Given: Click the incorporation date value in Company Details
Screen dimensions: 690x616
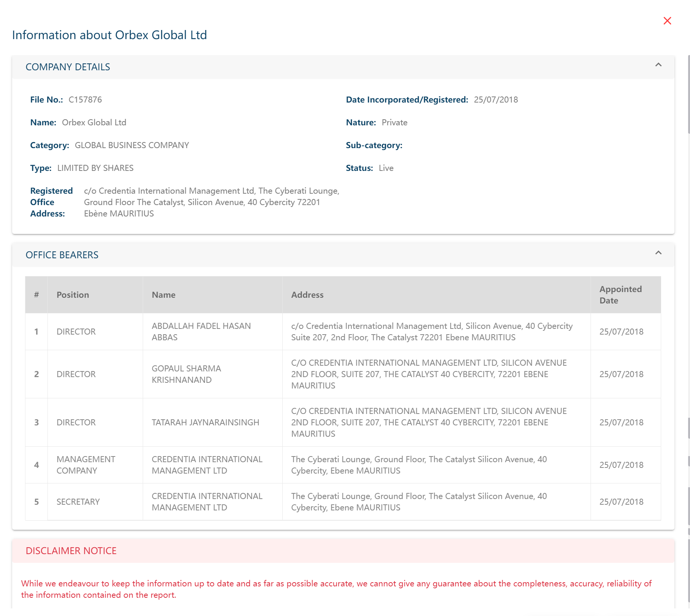Looking at the screenshot, I should tap(496, 100).
